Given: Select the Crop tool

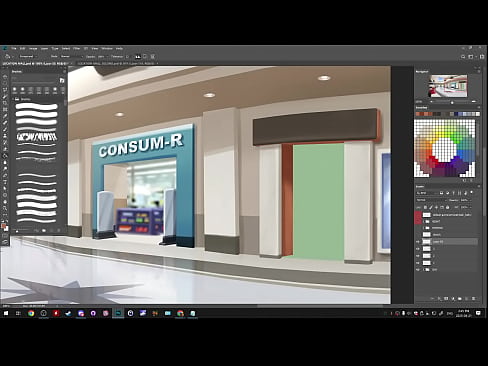Looking at the screenshot, I should (x=5, y=103).
